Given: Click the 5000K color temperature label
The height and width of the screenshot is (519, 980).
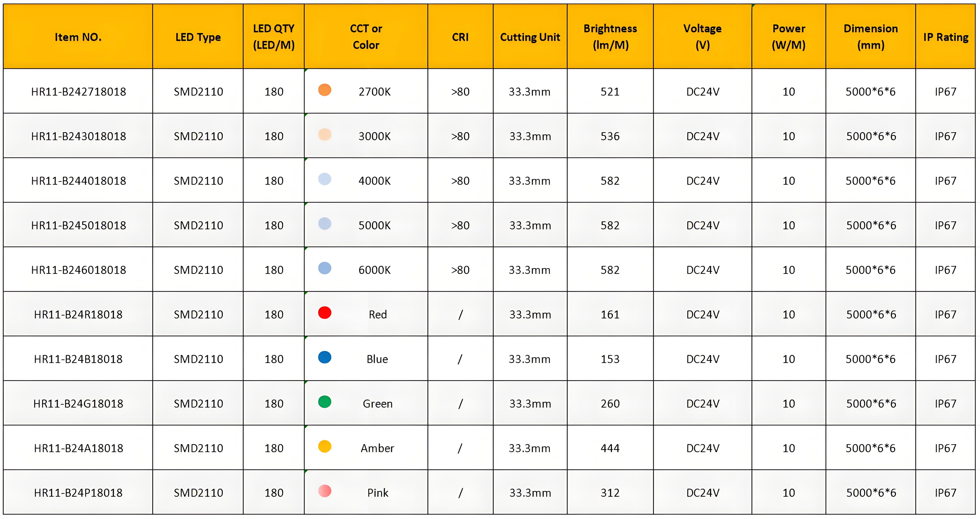Looking at the screenshot, I should click(374, 225).
